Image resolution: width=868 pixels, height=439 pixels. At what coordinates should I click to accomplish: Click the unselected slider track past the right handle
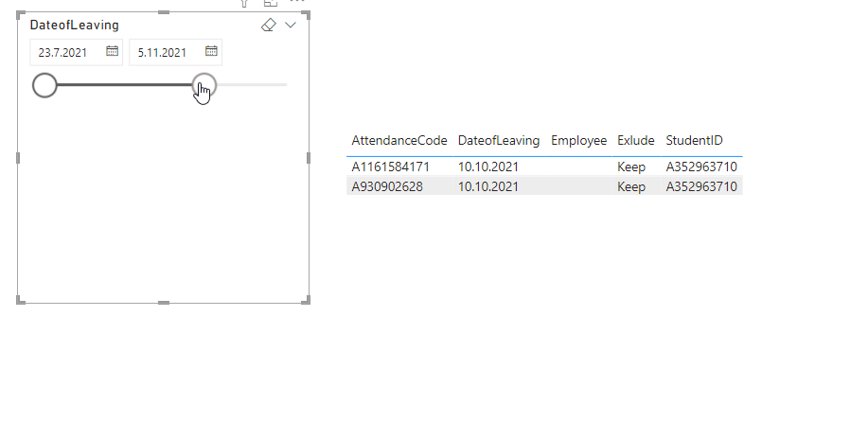[x=252, y=85]
